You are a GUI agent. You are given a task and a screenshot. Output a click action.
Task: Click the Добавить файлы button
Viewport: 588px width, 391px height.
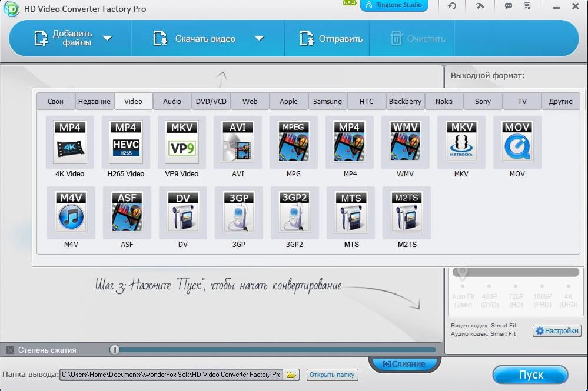click(63, 38)
